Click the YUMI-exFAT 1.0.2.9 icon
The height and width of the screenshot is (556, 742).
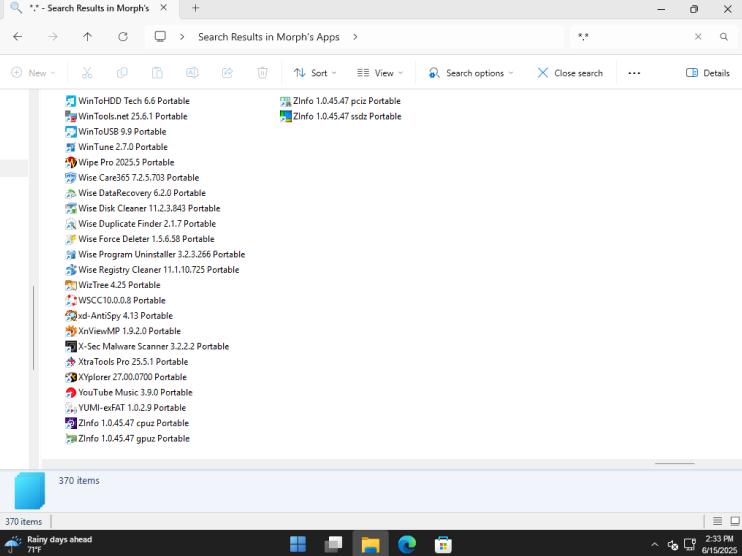(71, 408)
